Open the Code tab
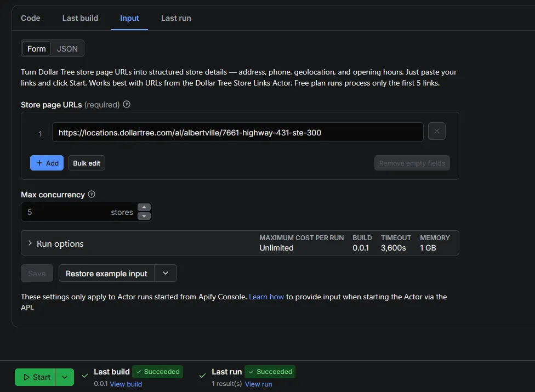The height and width of the screenshot is (392, 535). 31,18
